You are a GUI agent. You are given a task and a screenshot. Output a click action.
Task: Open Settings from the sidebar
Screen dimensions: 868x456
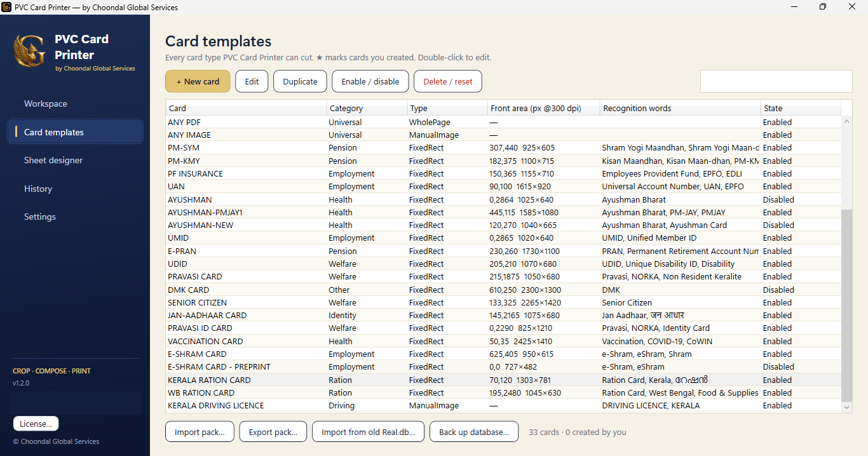[x=75, y=217]
